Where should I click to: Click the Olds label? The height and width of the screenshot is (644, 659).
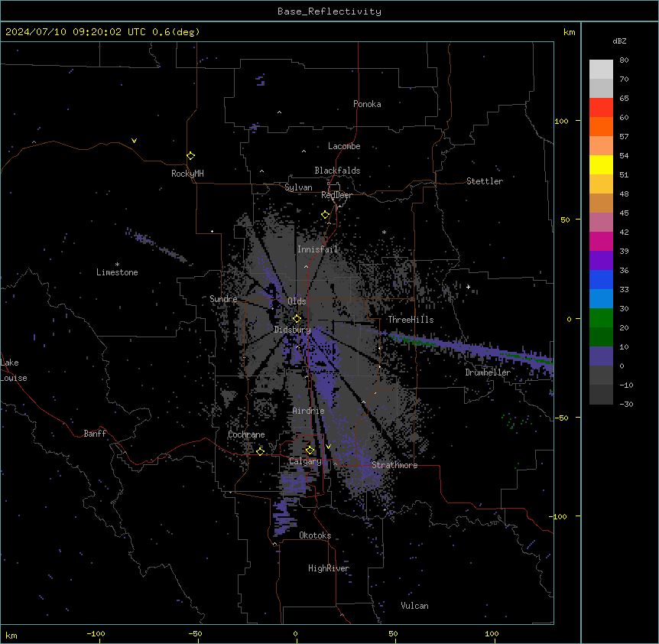coord(297,301)
